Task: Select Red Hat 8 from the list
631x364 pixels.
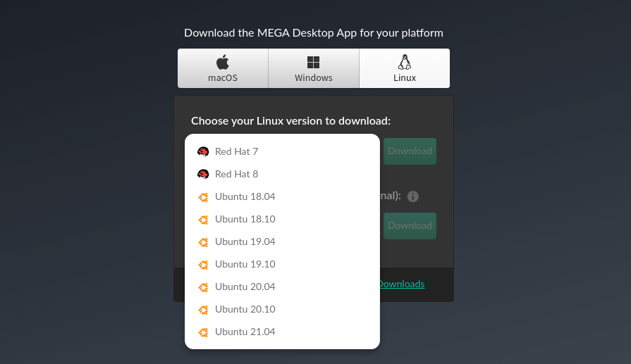Action: click(236, 174)
